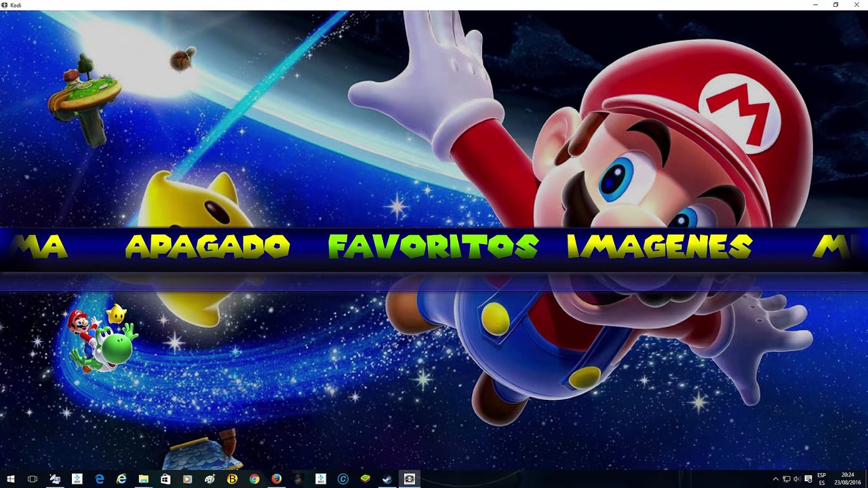Image resolution: width=868 pixels, height=488 pixels.
Task: Open the orange circled B taskbar icon
Action: [232, 479]
